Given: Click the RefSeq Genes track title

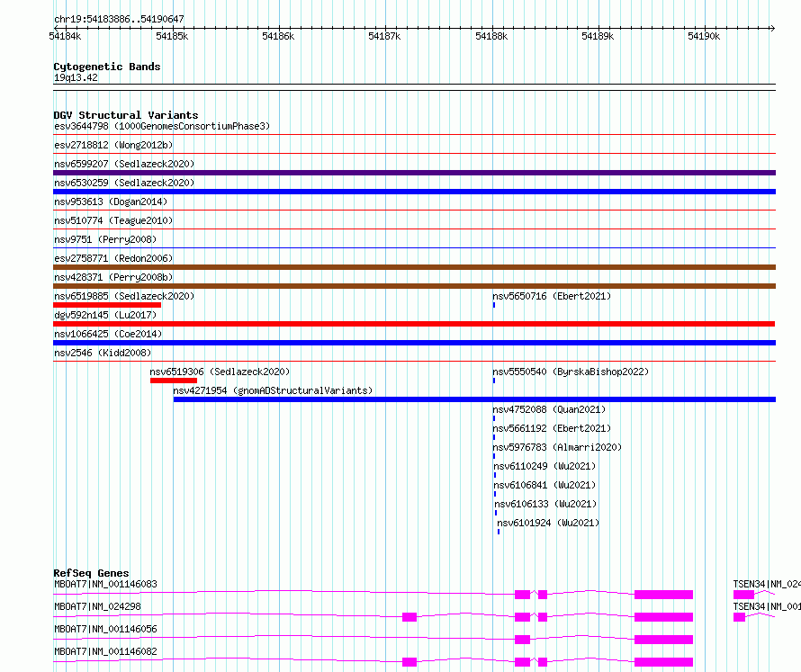Looking at the screenshot, I should [x=91, y=573].
